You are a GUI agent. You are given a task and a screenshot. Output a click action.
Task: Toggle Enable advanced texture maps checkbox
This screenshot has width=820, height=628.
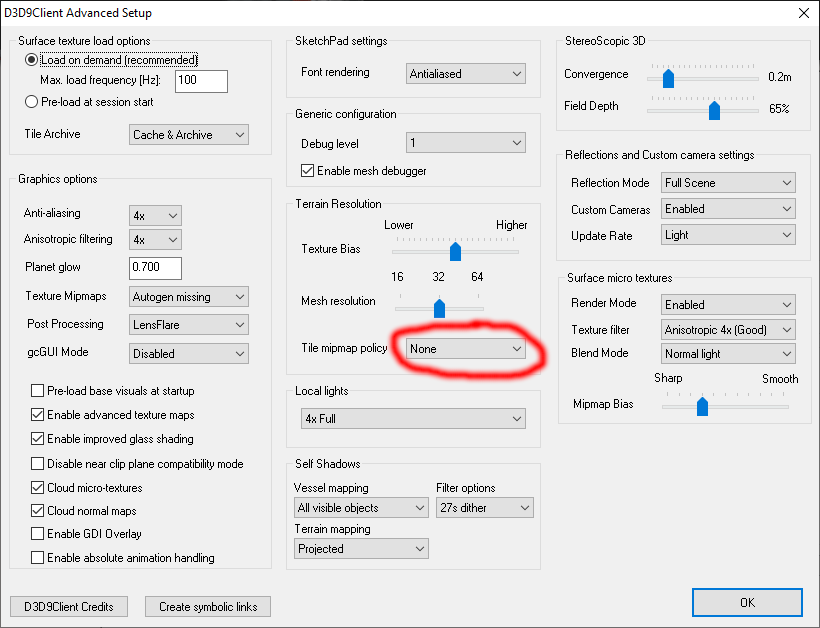click(37, 415)
